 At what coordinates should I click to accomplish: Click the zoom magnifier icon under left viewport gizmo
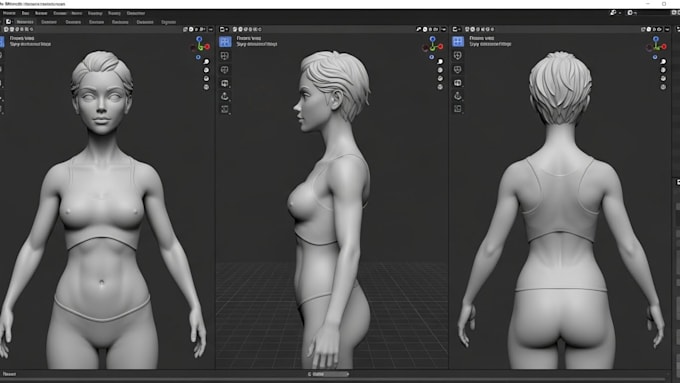(206, 62)
